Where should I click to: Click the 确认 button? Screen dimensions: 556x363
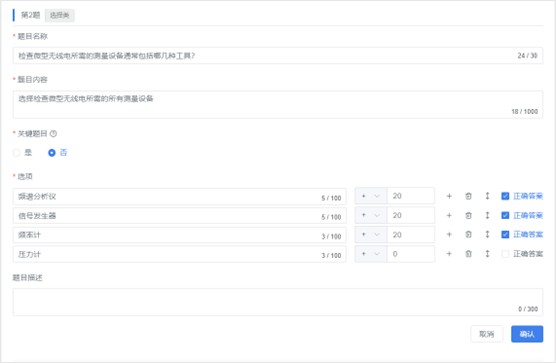(527, 334)
